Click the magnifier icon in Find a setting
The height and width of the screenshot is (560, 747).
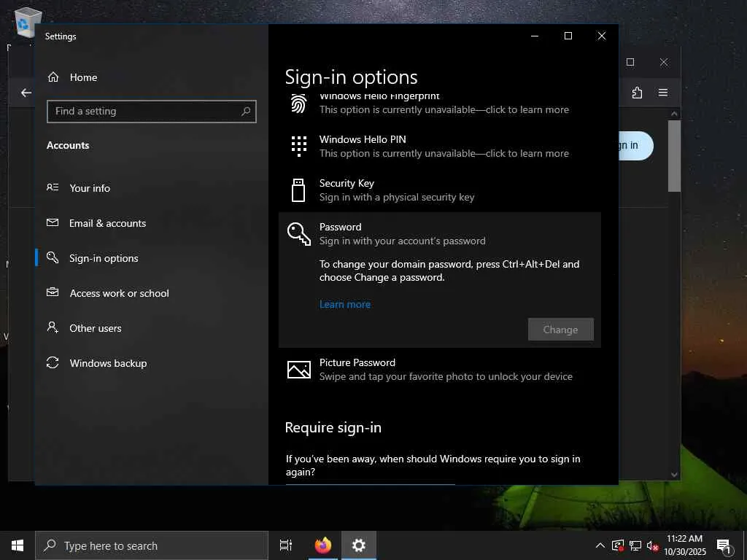(246, 112)
